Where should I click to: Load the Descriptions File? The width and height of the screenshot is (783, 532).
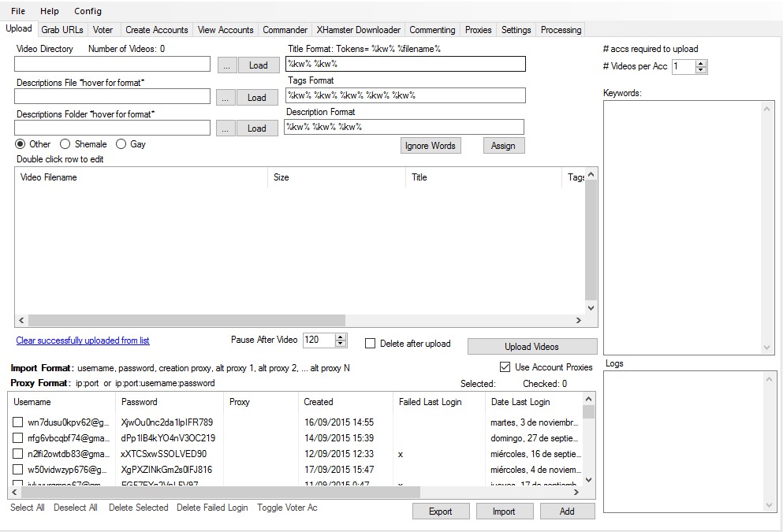257,97
